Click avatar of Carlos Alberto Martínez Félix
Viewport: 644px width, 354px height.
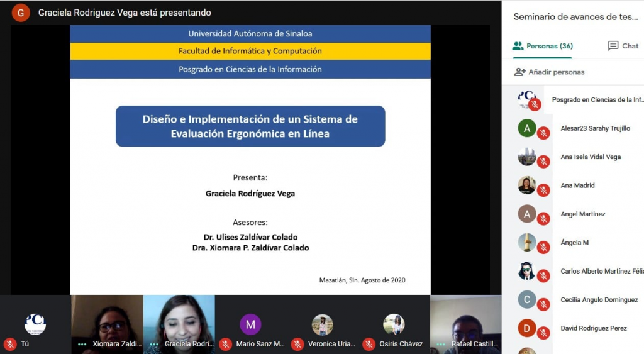click(x=527, y=271)
